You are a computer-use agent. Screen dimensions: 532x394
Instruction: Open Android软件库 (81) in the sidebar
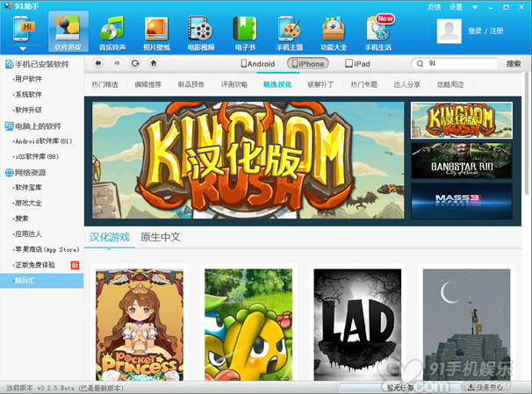(43, 141)
